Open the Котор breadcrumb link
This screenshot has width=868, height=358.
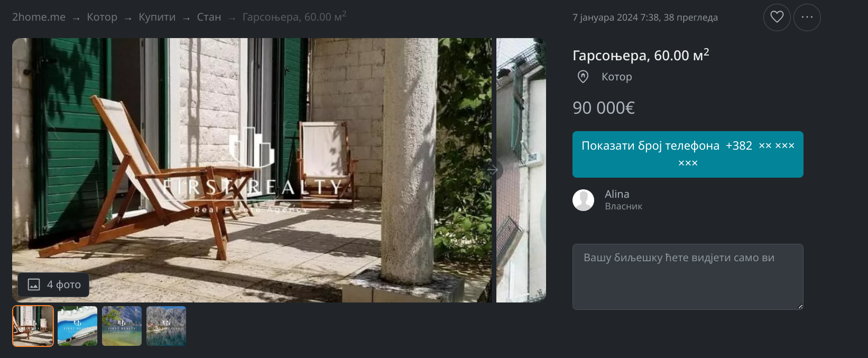102,17
